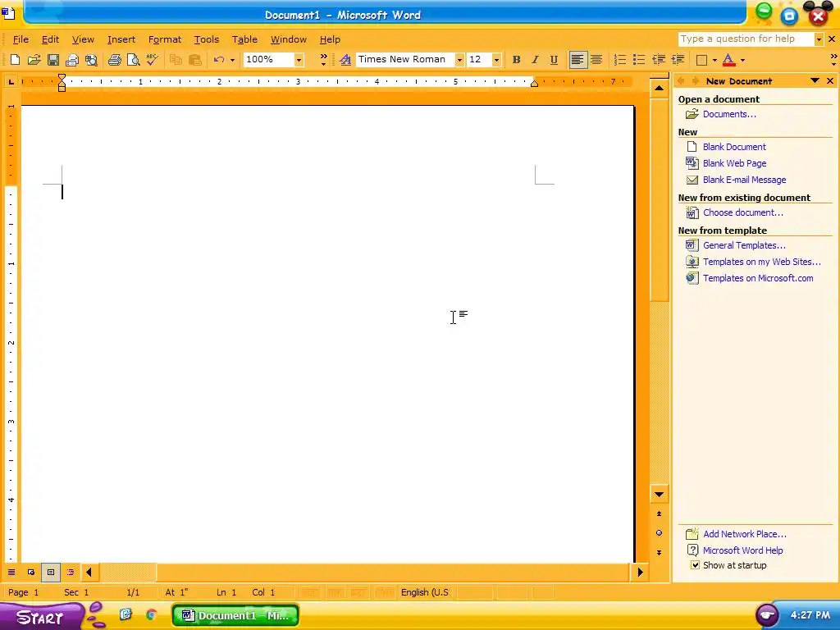Screen dimensions: 840x630
Task: Select Align Left paragraph alignment
Action: pos(577,59)
